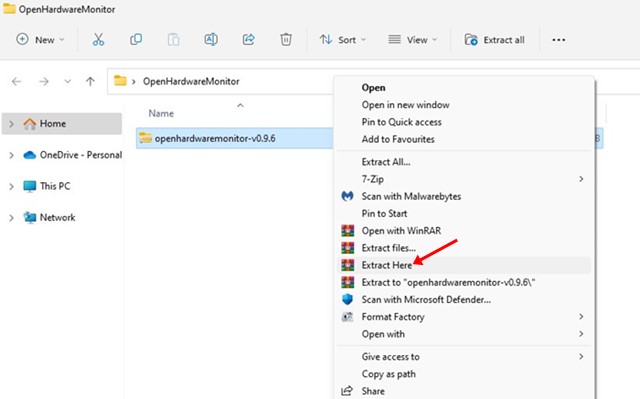Click WinRAR icon beside Extract files...
The width and height of the screenshot is (640, 399).
click(348, 248)
